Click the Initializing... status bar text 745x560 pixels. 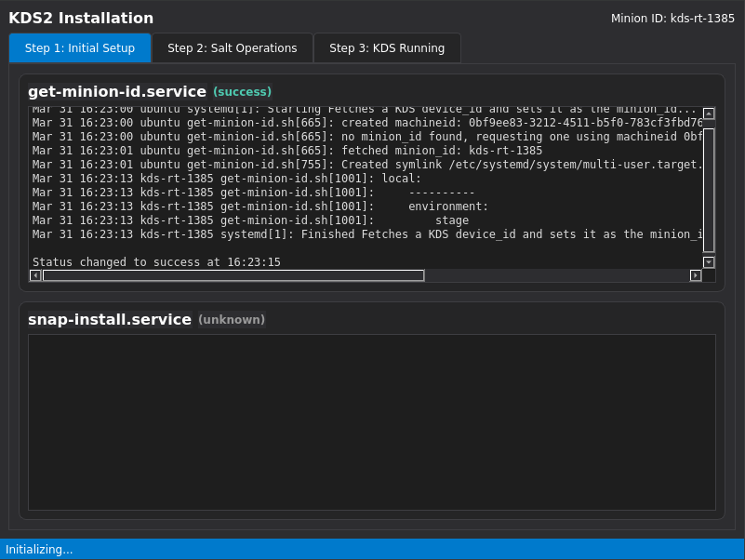39,550
